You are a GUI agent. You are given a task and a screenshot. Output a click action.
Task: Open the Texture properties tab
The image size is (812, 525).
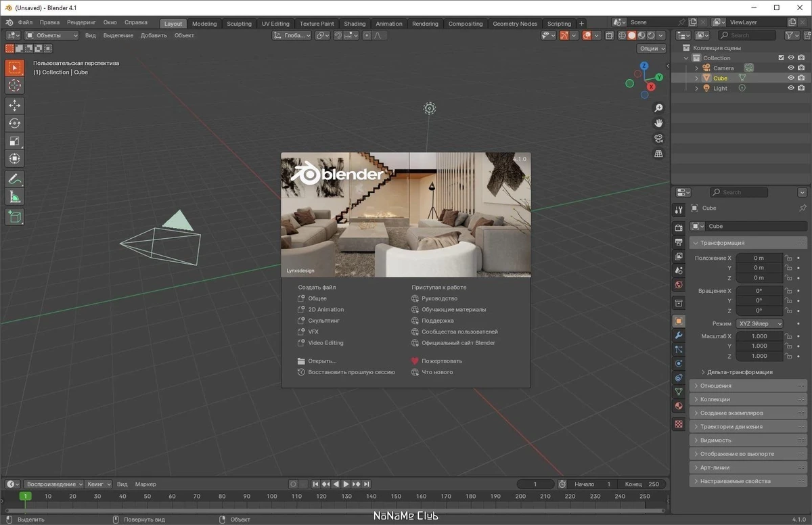pos(679,424)
